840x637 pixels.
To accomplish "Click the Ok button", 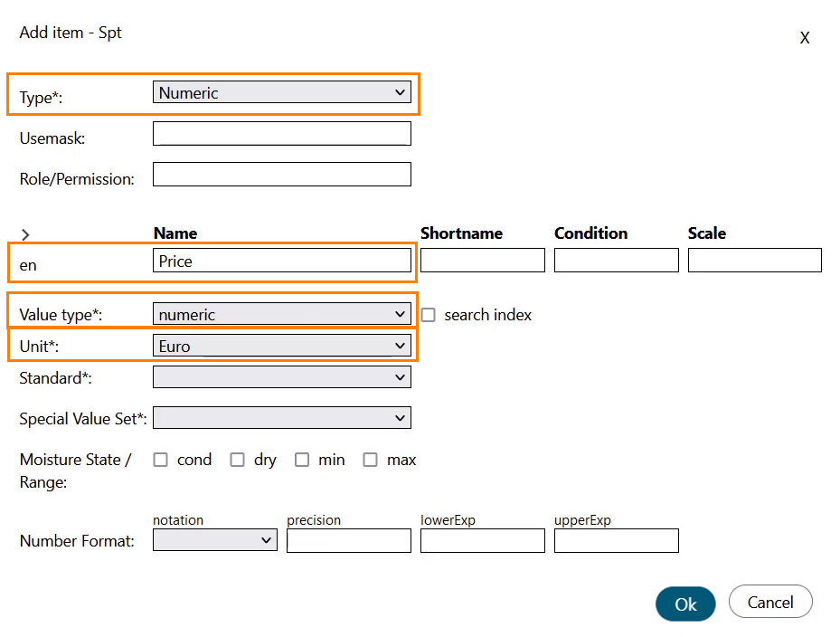I will click(685, 604).
